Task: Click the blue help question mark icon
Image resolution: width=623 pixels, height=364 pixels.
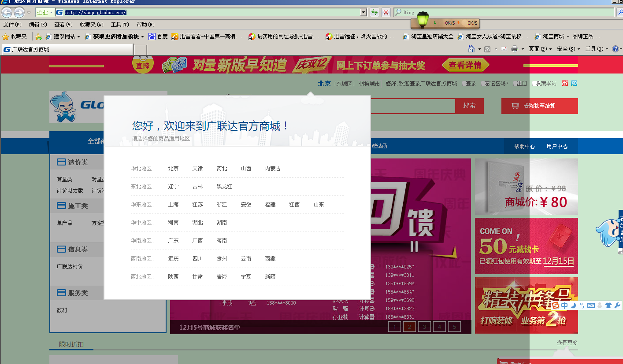Action: click(x=616, y=49)
